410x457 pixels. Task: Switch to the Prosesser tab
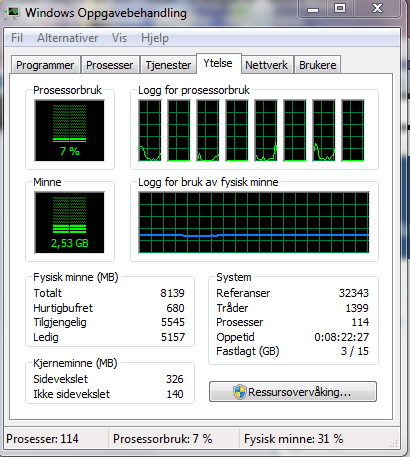coord(110,65)
